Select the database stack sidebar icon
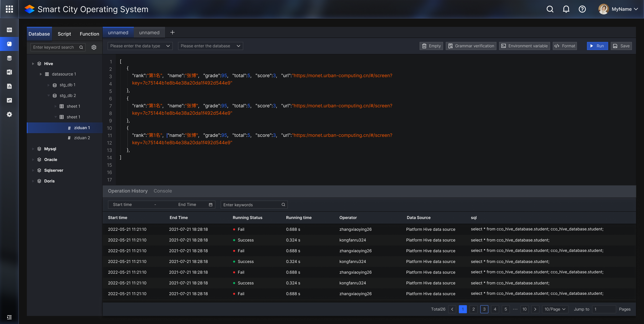This screenshot has height=324, width=644. [x=9, y=58]
